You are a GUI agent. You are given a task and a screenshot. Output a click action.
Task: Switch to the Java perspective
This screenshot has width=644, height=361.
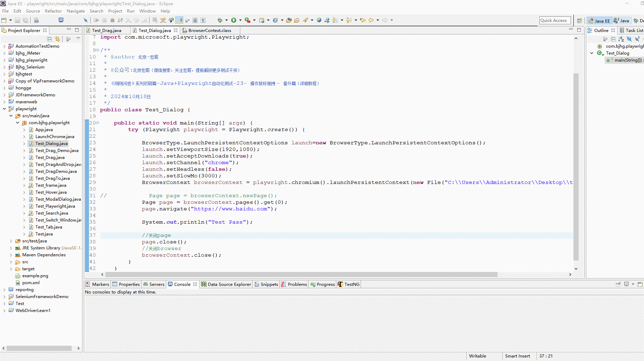pos(622,21)
